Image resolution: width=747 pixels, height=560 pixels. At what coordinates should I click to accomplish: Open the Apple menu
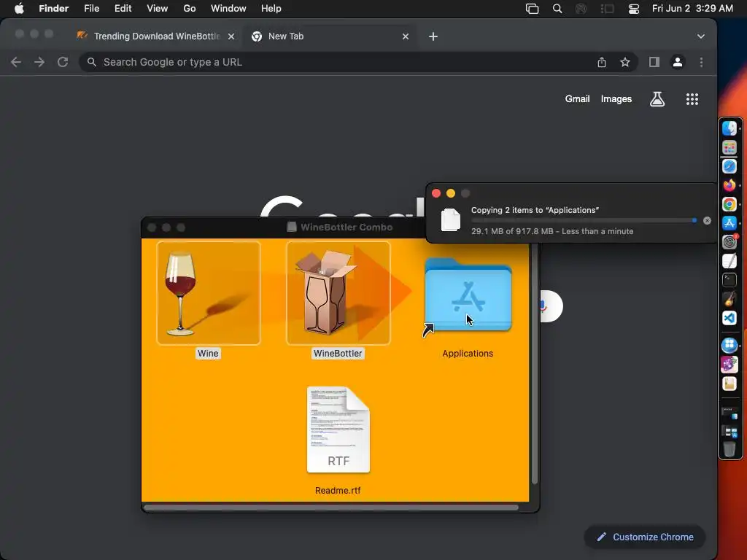(19, 9)
